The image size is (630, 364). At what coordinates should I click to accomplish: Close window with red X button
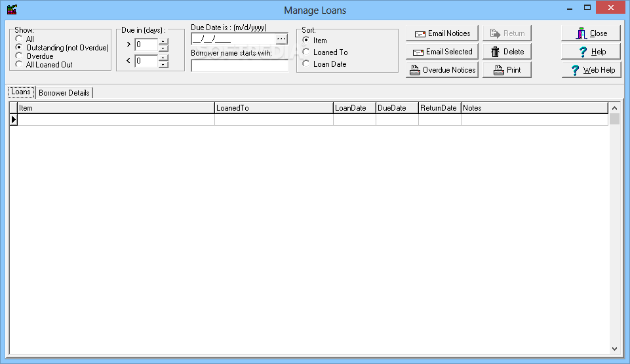click(611, 8)
